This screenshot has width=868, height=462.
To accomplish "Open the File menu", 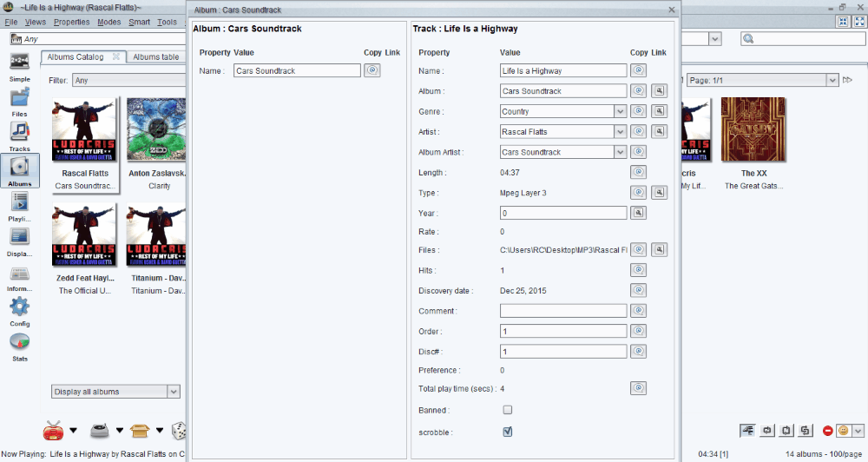I will pyautogui.click(x=11, y=23).
